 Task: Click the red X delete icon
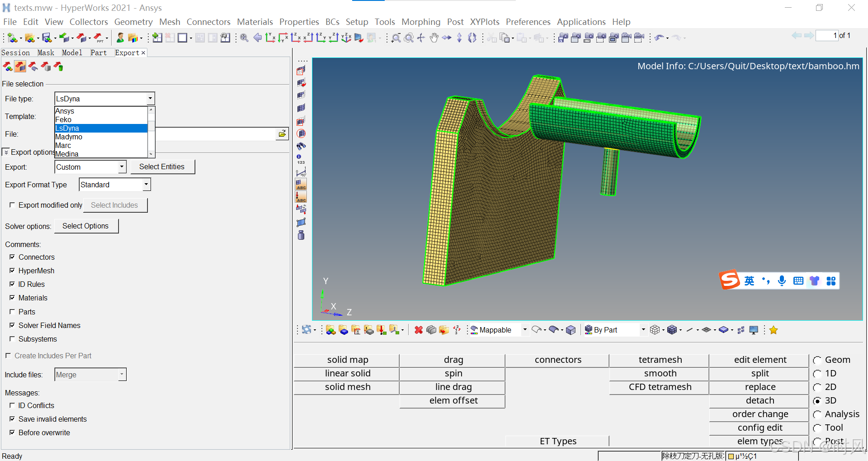click(x=419, y=330)
